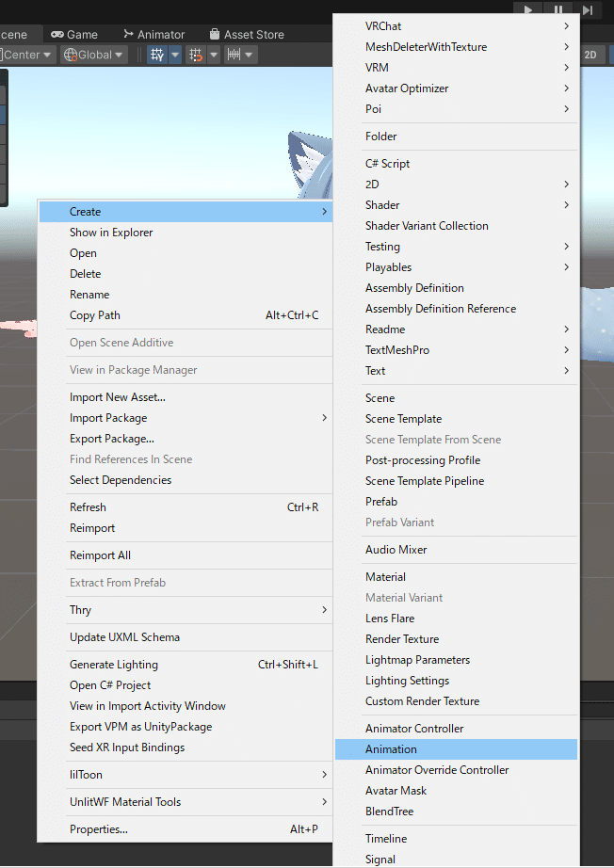
Task: Create a new Scene
Action: 456,398
